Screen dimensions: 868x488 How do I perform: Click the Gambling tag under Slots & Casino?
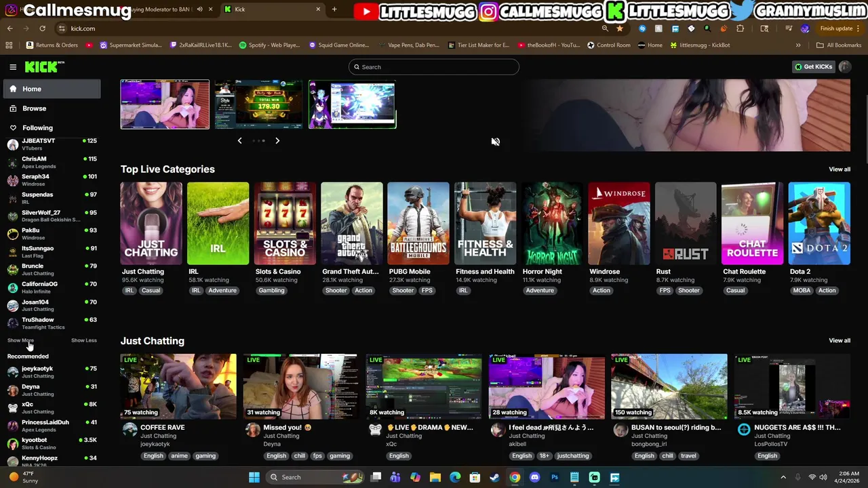point(271,291)
